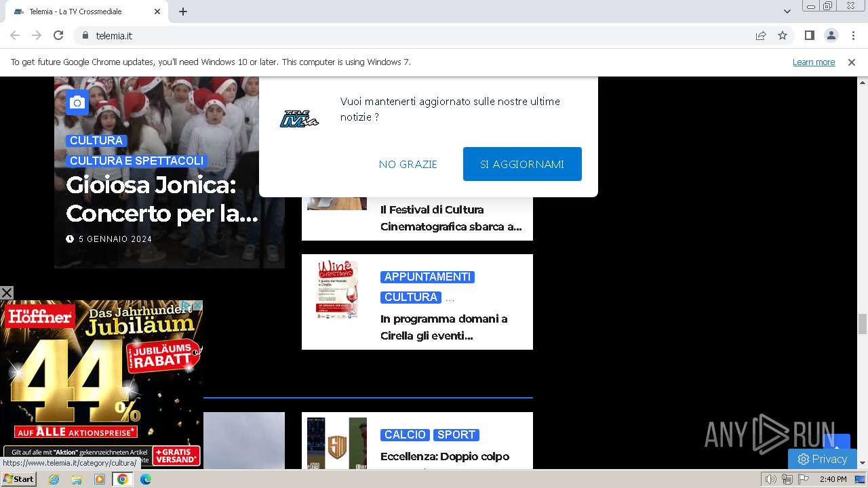The height and width of the screenshot is (488, 868).
Task: Close the Höffner ad with X
Action: [7, 293]
